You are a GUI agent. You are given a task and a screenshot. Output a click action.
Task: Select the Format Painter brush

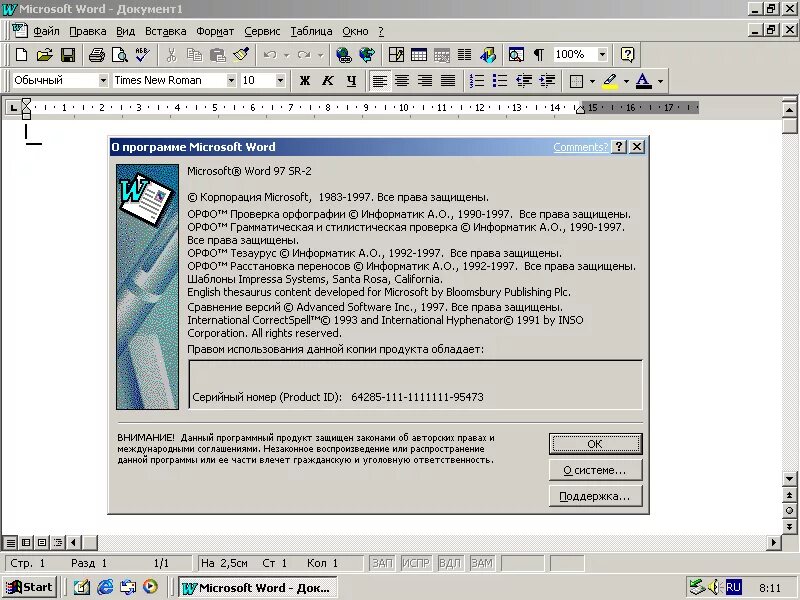241,55
